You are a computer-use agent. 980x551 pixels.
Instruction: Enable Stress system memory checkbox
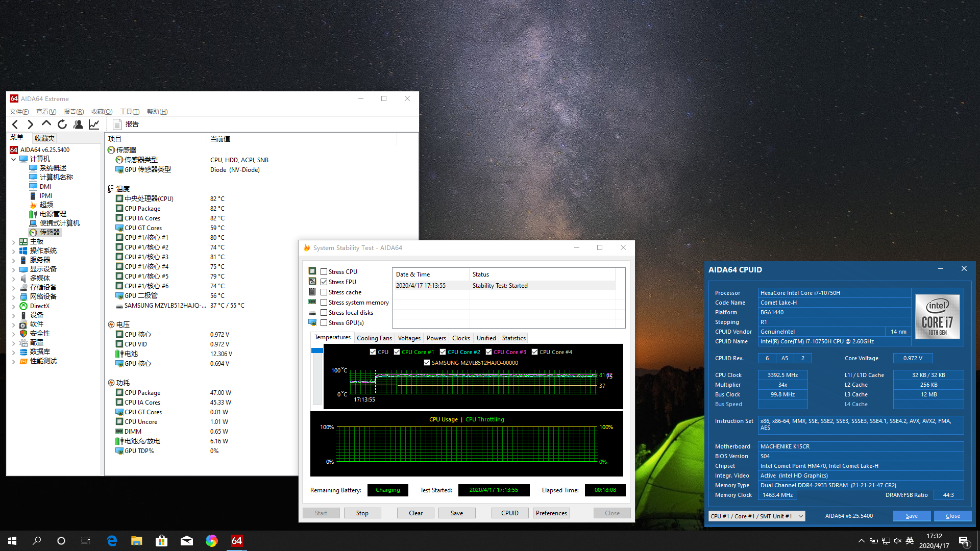tap(324, 302)
